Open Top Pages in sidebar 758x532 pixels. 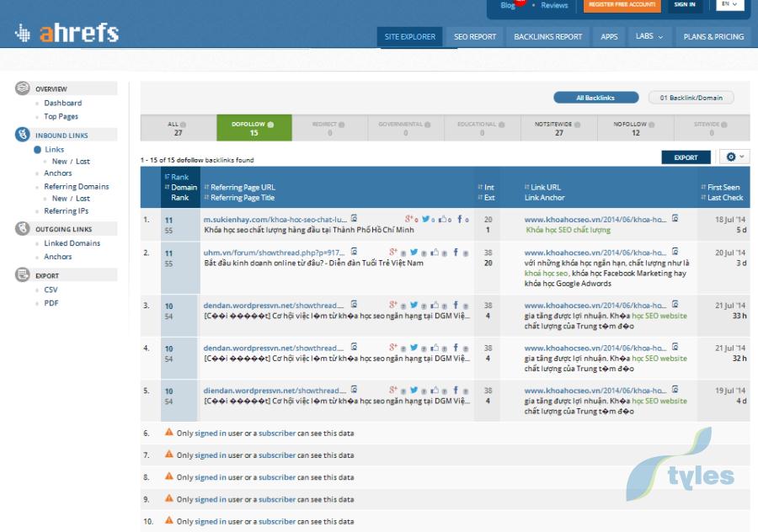(x=61, y=116)
